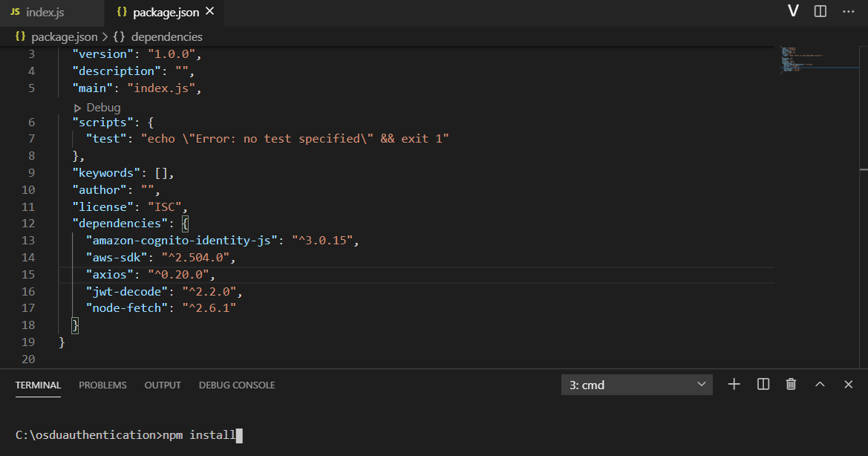Open the DEBUG CONSOLE panel tab
The width and height of the screenshot is (868, 456).
tap(237, 385)
